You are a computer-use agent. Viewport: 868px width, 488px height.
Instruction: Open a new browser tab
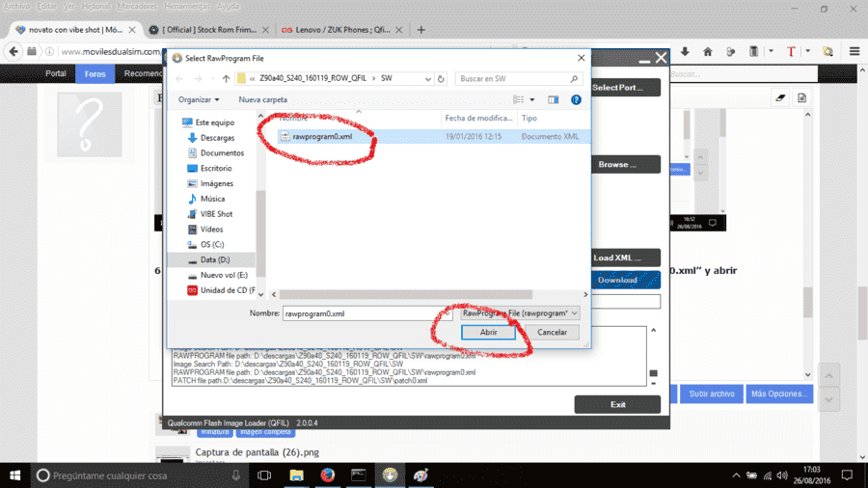[420, 30]
